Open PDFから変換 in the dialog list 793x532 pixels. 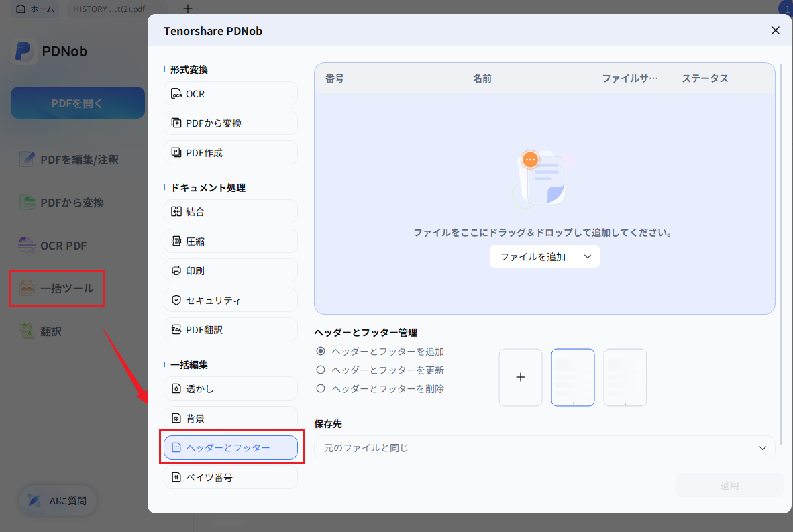pos(231,123)
